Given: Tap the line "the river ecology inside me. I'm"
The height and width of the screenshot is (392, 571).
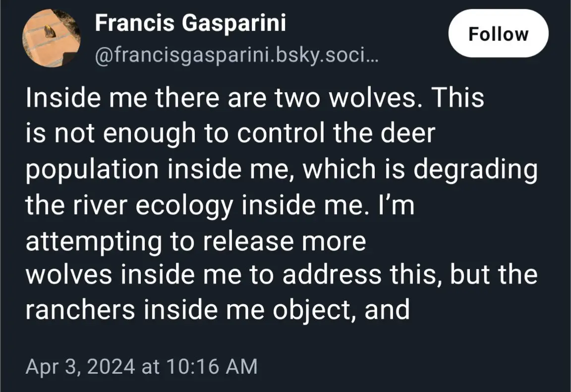Looking at the screenshot, I should [x=219, y=205].
